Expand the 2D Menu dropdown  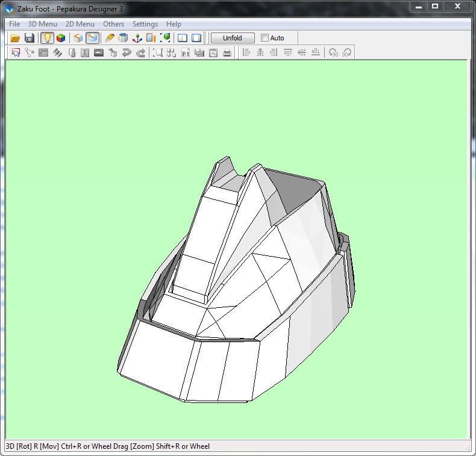pyautogui.click(x=80, y=24)
